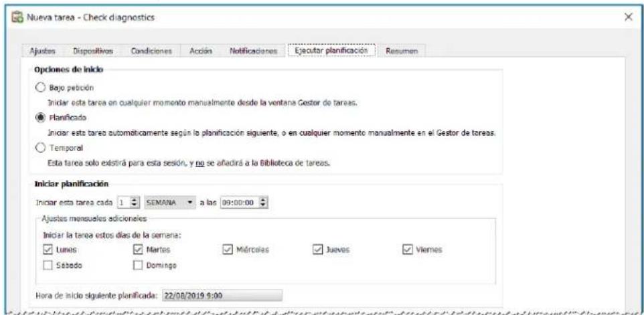The image size is (644, 315).
Task: Go to the Condiciones tab
Action: tap(151, 51)
